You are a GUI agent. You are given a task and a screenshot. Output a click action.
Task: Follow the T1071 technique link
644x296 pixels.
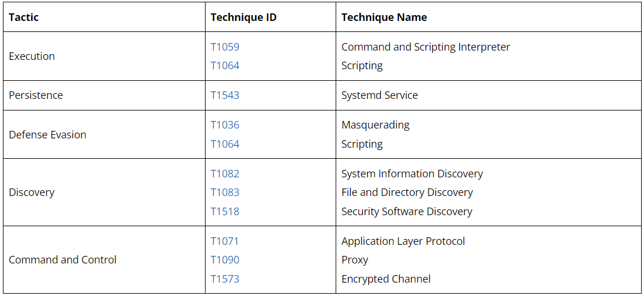click(x=225, y=241)
